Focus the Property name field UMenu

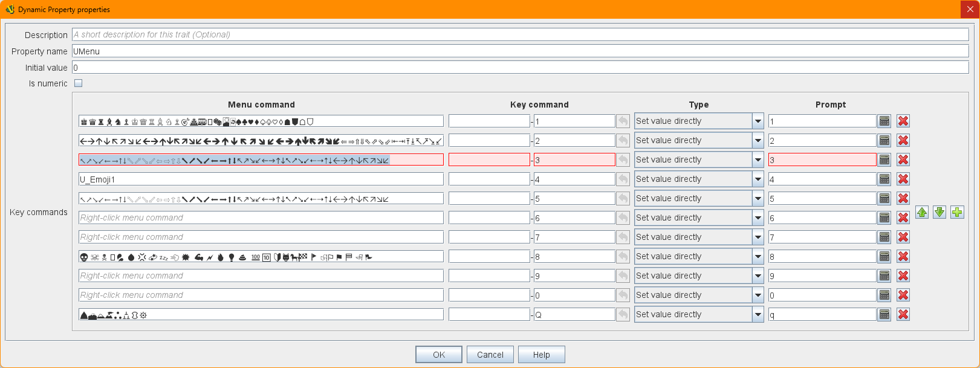[520, 51]
